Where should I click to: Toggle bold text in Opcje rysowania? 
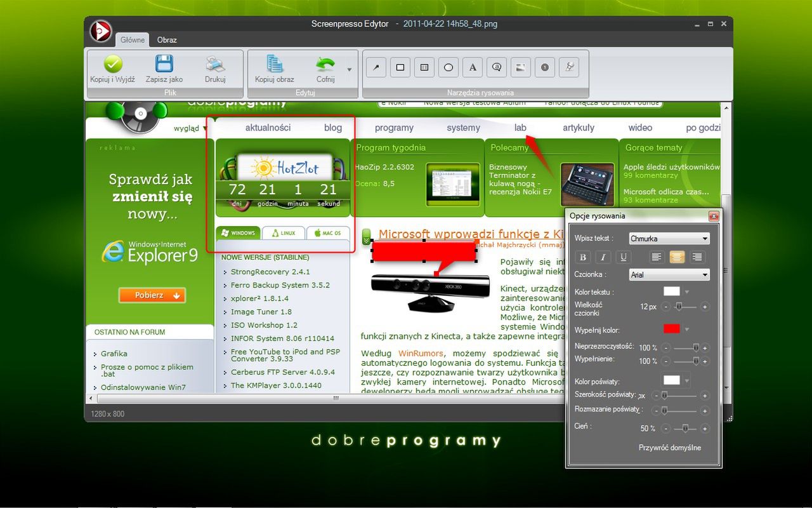click(583, 257)
